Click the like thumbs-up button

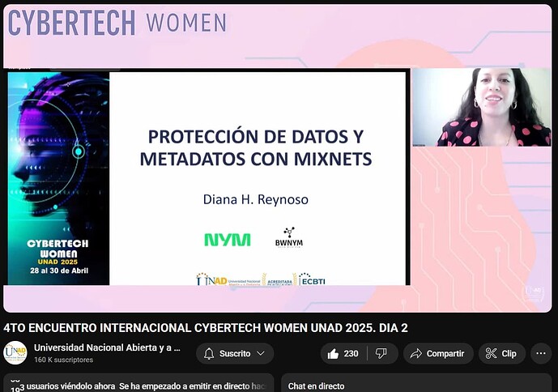coord(343,354)
